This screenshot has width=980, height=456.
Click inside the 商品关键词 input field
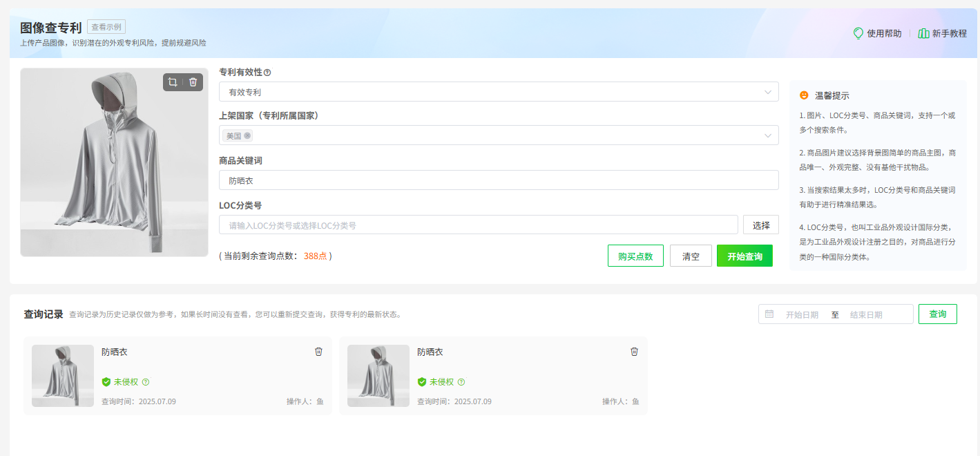click(x=483, y=180)
